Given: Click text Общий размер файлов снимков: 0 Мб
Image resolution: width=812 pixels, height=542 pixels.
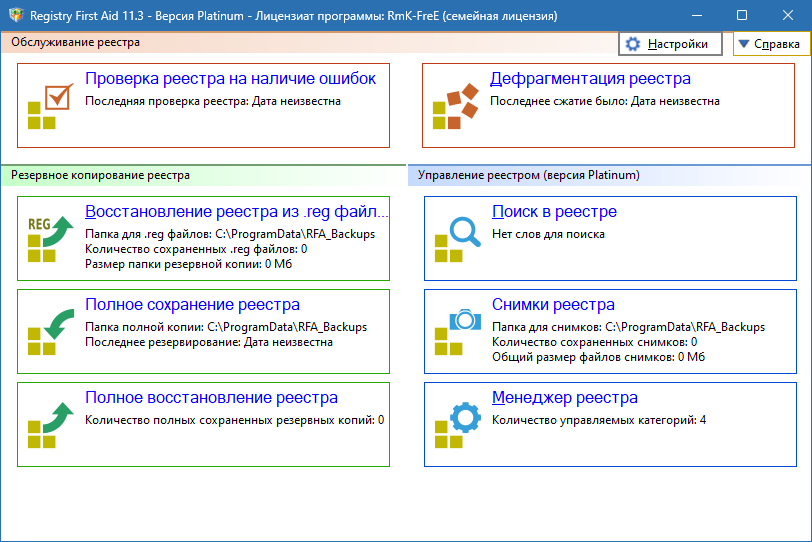Looking at the screenshot, I should pos(598,357).
